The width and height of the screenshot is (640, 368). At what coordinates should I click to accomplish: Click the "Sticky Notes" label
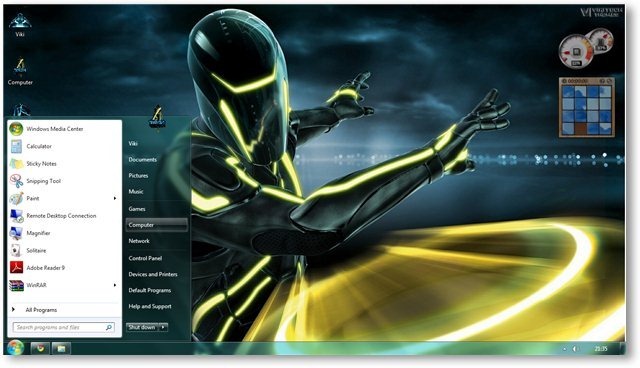pyautogui.click(x=42, y=164)
